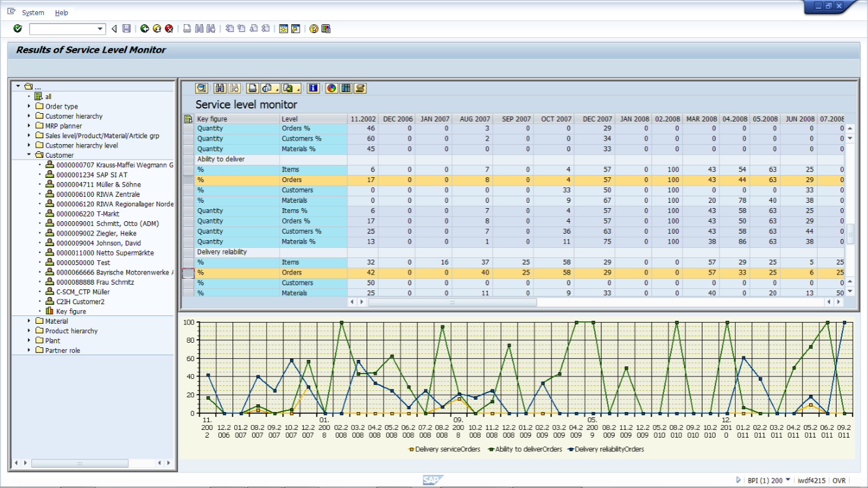Click the blue Information icon in grid toolbar
The height and width of the screenshot is (488, 868).
tap(313, 88)
